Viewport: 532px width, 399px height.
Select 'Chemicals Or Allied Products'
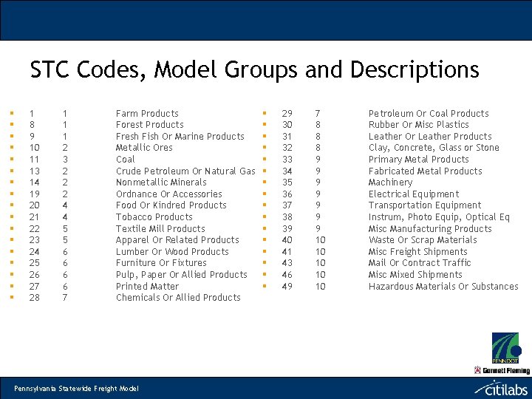pyautogui.click(x=178, y=298)
